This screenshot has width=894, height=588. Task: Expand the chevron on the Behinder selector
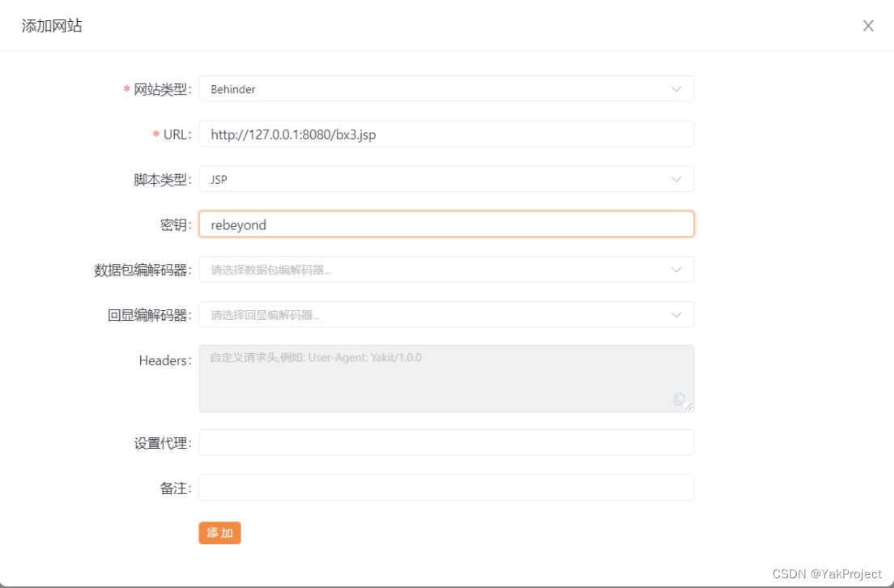[676, 88]
